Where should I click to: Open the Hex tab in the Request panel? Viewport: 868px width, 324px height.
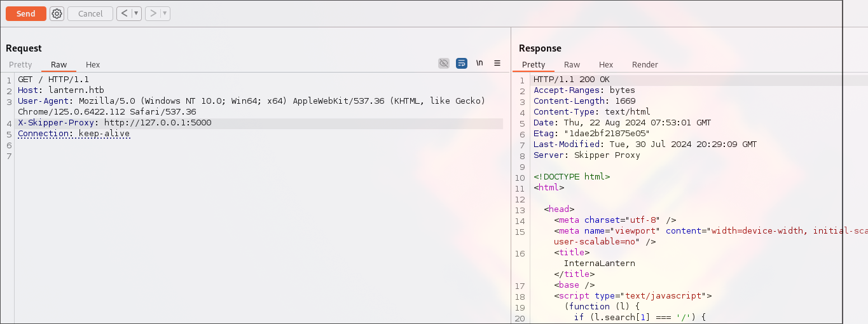[93, 64]
